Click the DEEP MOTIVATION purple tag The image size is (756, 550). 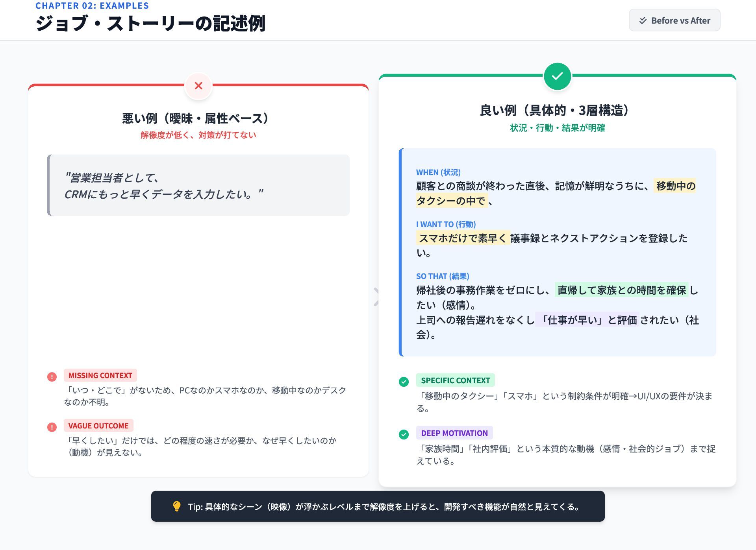454,433
